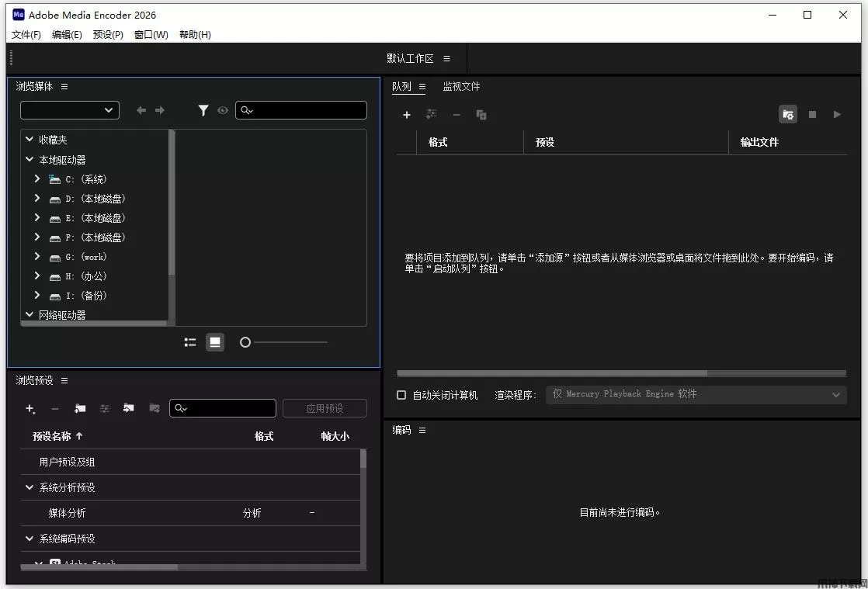Click the thumbnail size slider handle

pyautogui.click(x=245, y=342)
